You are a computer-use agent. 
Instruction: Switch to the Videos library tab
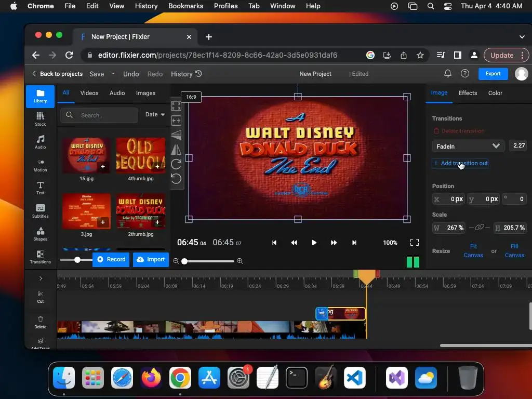[89, 93]
